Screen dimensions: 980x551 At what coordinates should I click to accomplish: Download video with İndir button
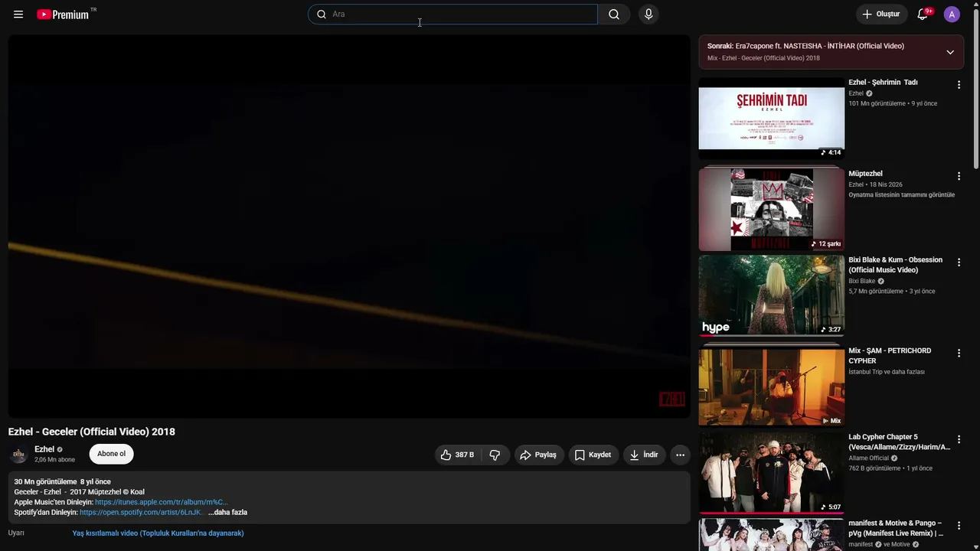(644, 455)
